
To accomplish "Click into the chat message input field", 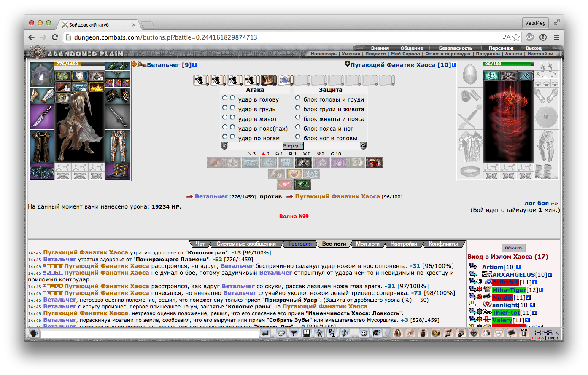I will (x=150, y=334).
